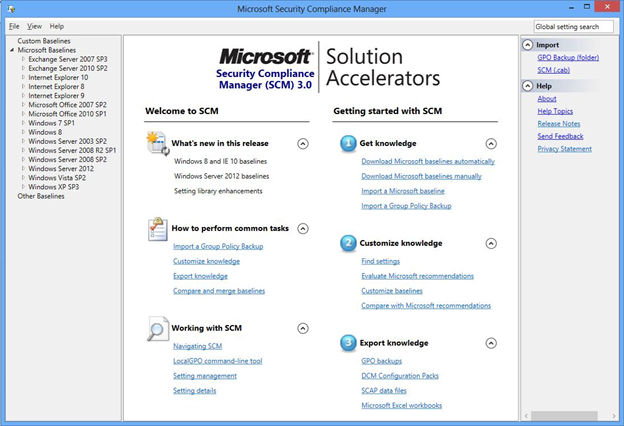Select Custom Baselines in the tree
The height and width of the screenshot is (426, 624).
click(x=44, y=41)
